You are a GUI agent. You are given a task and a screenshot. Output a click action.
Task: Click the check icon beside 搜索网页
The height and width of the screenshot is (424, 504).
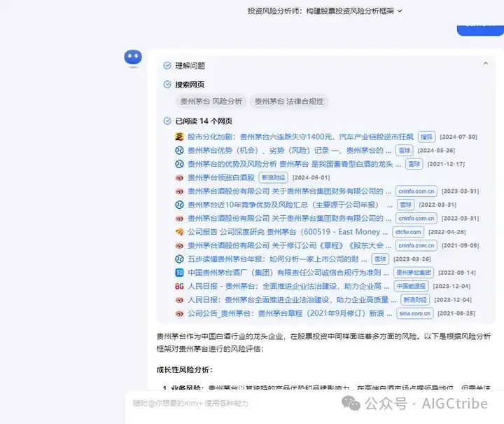[167, 84]
